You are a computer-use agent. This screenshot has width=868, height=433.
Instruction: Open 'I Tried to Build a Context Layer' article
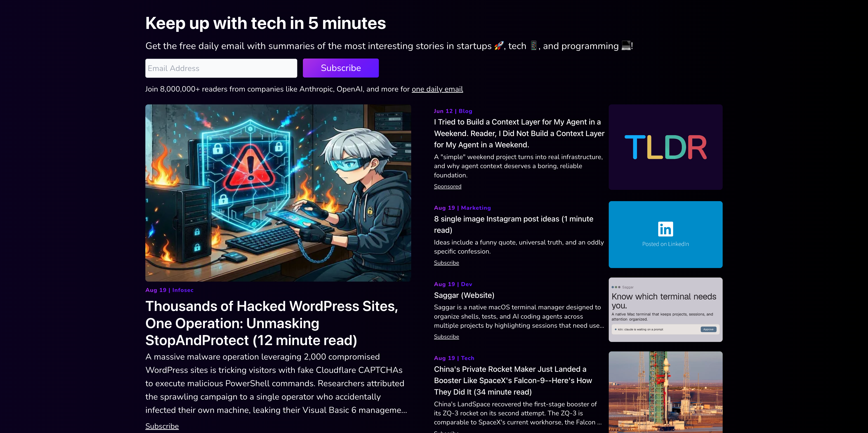click(x=519, y=133)
